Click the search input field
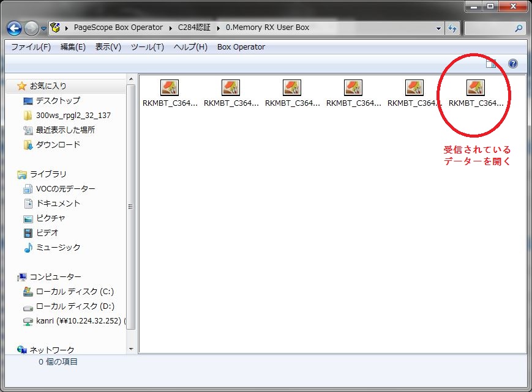This screenshot has width=532, height=392. (x=489, y=28)
